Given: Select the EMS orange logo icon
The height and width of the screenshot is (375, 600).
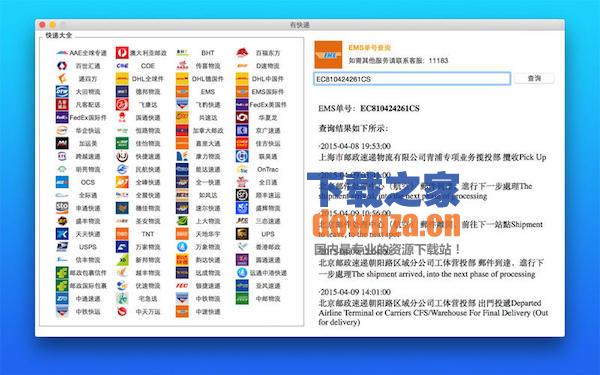Looking at the screenshot, I should (x=182, y=92).
